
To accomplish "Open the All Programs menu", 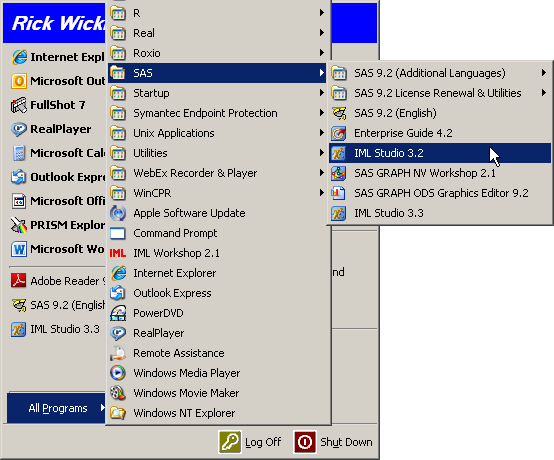I will [57, 408].
